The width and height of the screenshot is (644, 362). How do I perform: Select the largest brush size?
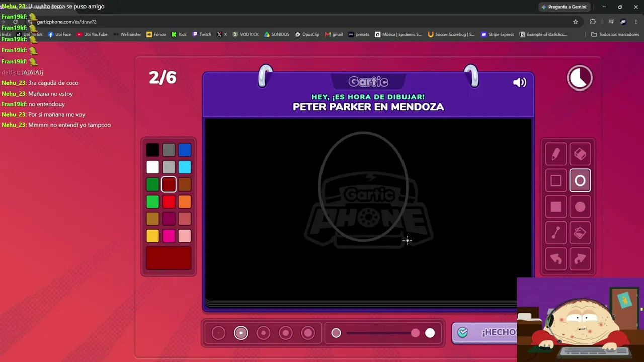click(x=308, y=333)
